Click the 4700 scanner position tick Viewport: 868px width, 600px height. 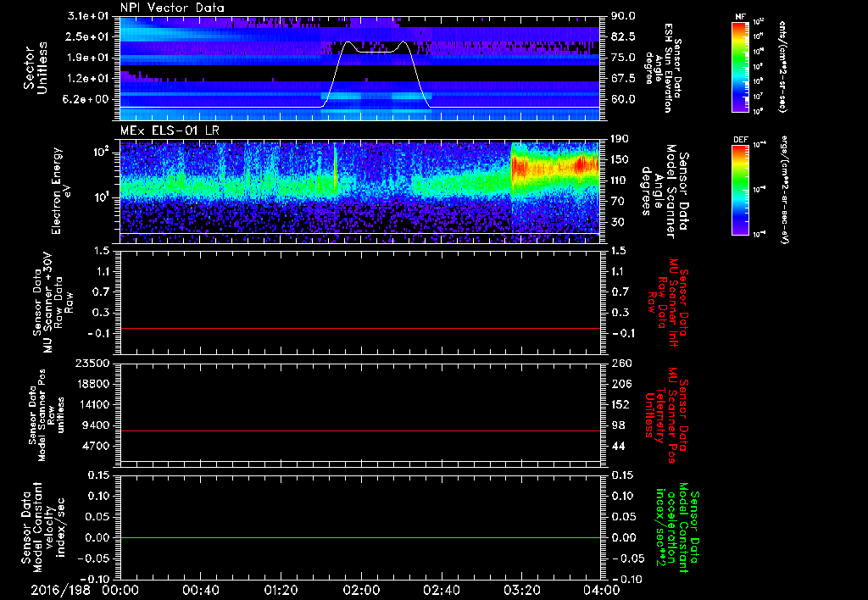coord(95,446)
